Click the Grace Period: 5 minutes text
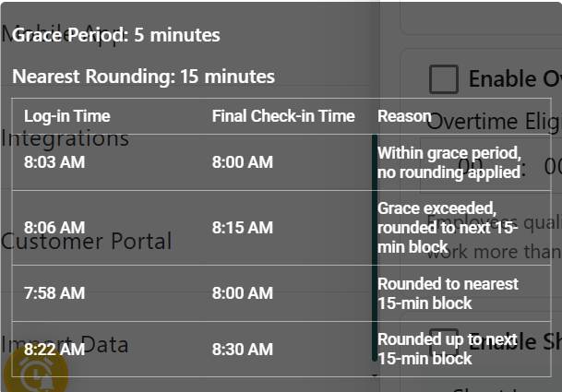The height and width of the screenshot is (392, 562). coord(116,36)
